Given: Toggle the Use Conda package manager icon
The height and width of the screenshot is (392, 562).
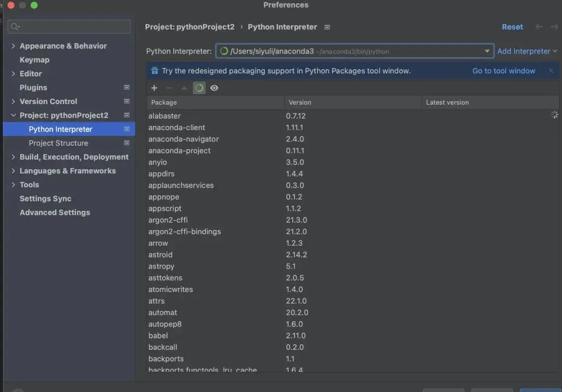Looking at the screenshot, I should click(x=199, y=88).
